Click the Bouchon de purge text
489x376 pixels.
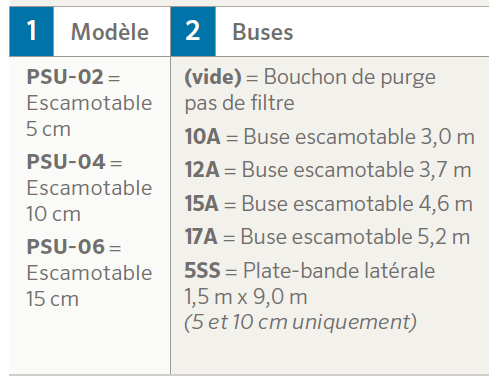pos(350,77)
